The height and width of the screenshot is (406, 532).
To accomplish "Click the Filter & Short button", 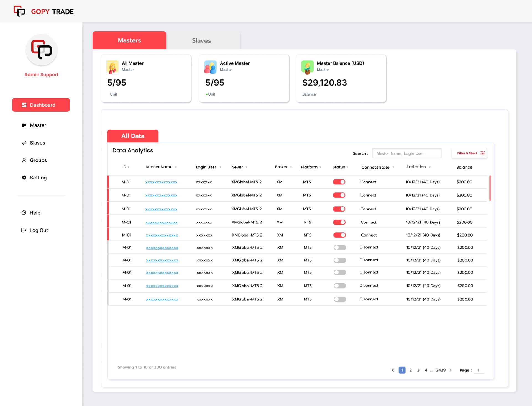I will tap(469, 153).
